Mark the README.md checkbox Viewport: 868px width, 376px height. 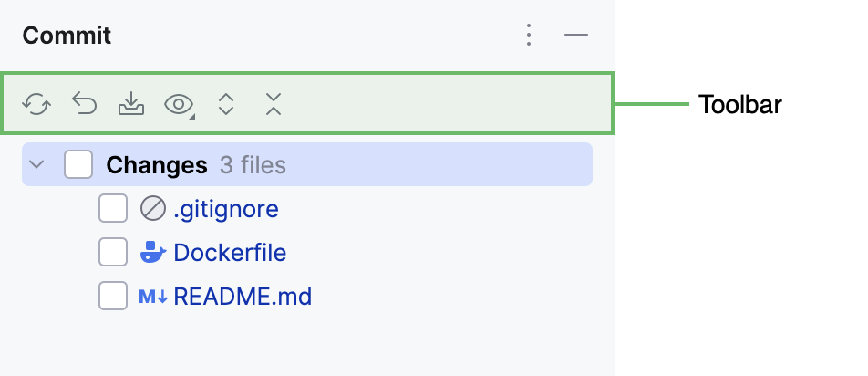click(113, 297)
